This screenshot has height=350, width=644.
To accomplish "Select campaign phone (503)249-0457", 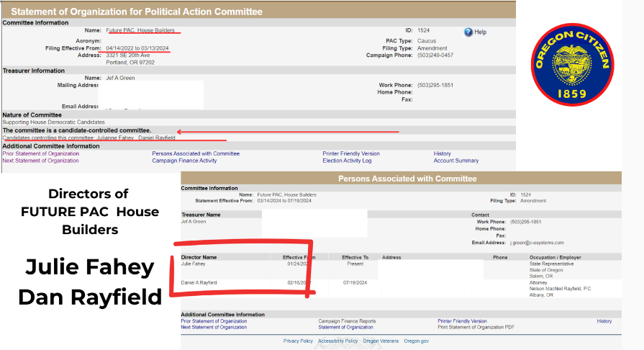I will (x=435, y=55).
